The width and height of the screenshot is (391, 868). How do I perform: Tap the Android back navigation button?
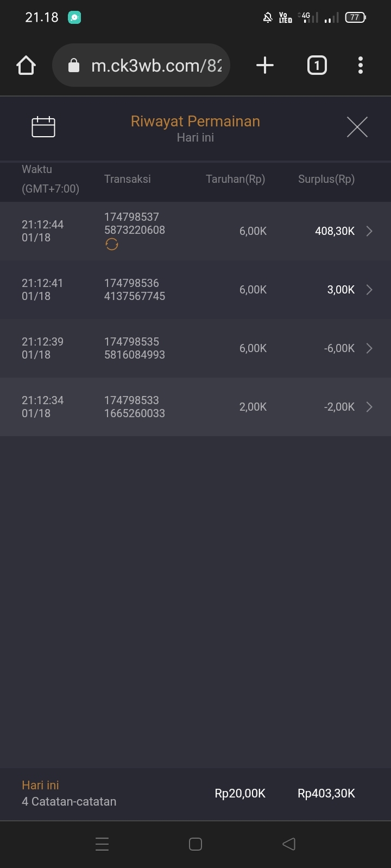pos(289,844)
